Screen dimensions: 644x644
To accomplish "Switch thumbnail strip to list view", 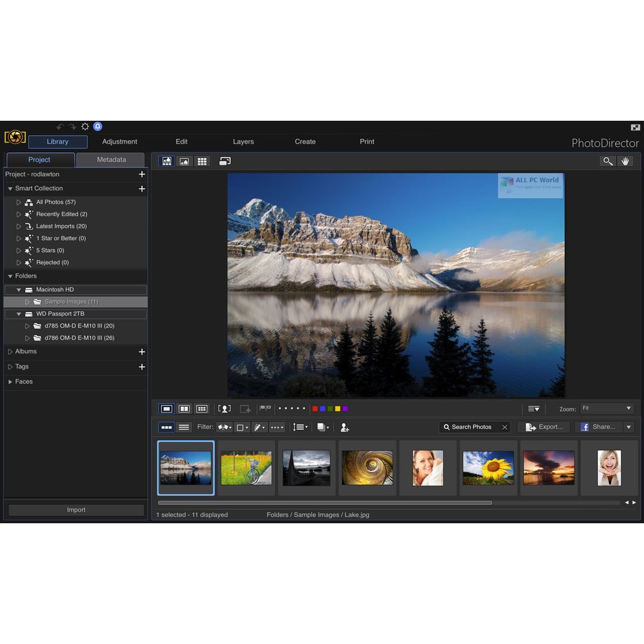I will [184, 427].
